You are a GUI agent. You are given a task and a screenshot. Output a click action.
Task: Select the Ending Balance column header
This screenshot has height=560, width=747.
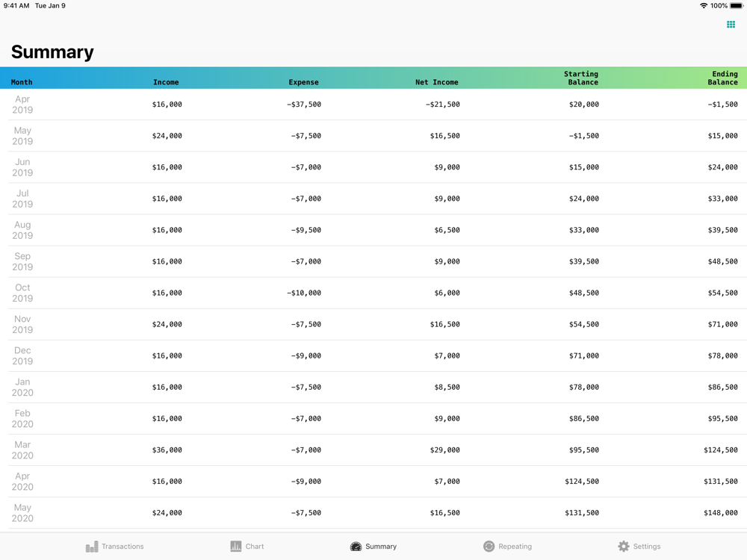click(x=722, y=78)
